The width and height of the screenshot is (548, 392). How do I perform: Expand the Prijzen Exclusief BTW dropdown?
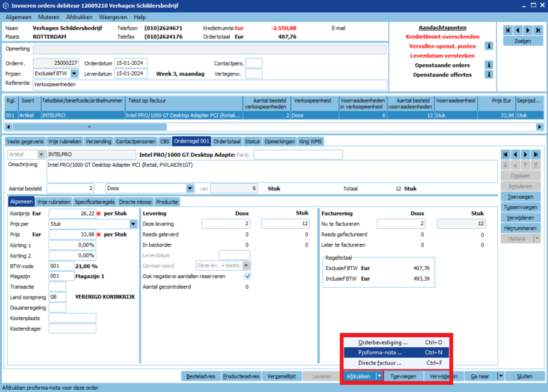coord(72,73)
